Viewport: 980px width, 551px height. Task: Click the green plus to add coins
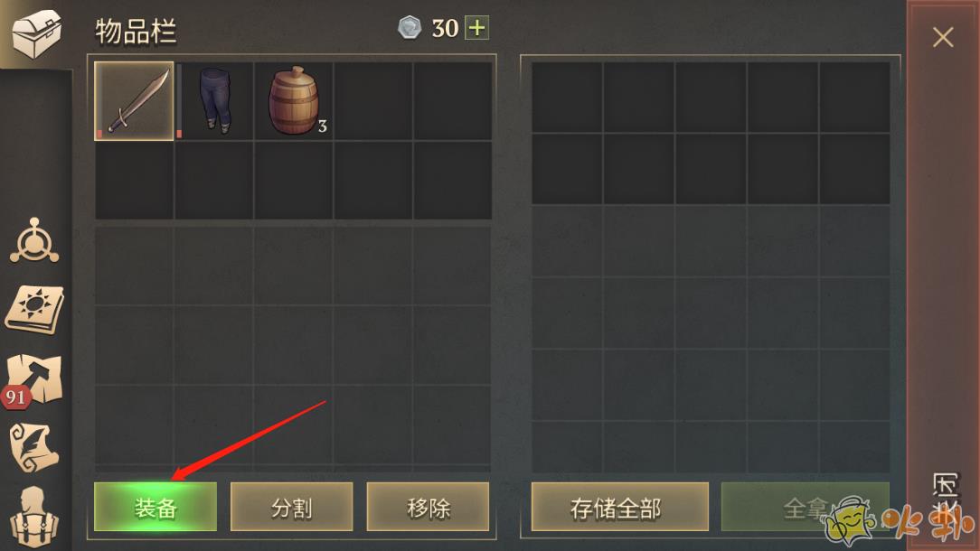(x=476, y=28)
